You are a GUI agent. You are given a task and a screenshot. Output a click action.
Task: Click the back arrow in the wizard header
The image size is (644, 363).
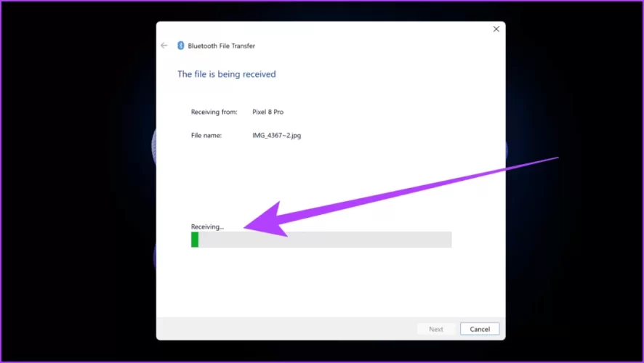click(x=164, y=46)
